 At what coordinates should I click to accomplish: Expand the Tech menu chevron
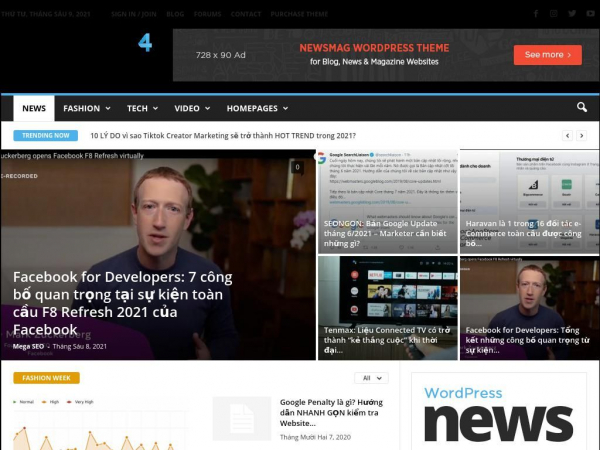[155, 108]
